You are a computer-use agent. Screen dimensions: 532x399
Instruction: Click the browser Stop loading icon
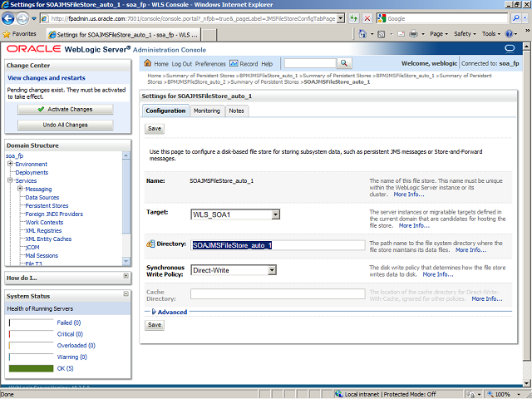click(368, 17)
